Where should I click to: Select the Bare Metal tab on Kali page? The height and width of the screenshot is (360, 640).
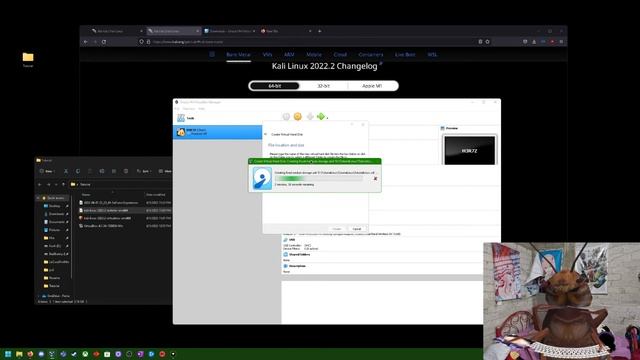pyautogui.click(x=238, y=54)
